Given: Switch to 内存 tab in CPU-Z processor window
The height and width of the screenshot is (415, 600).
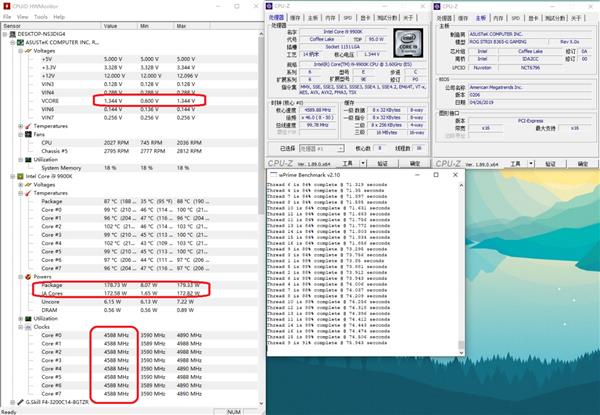Looking at the screenshot, I should pyautogui.click(x=330, y=18).
